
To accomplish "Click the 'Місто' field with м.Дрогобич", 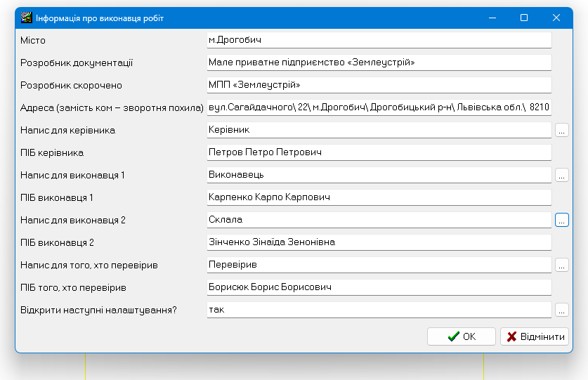I will tap(379, 40).
